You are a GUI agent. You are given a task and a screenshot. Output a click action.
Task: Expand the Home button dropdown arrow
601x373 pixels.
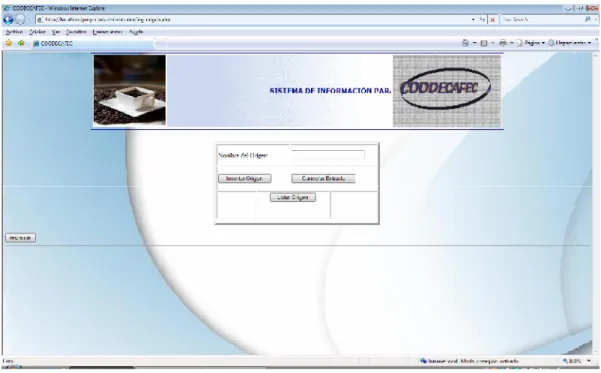[x=475, y=43]
